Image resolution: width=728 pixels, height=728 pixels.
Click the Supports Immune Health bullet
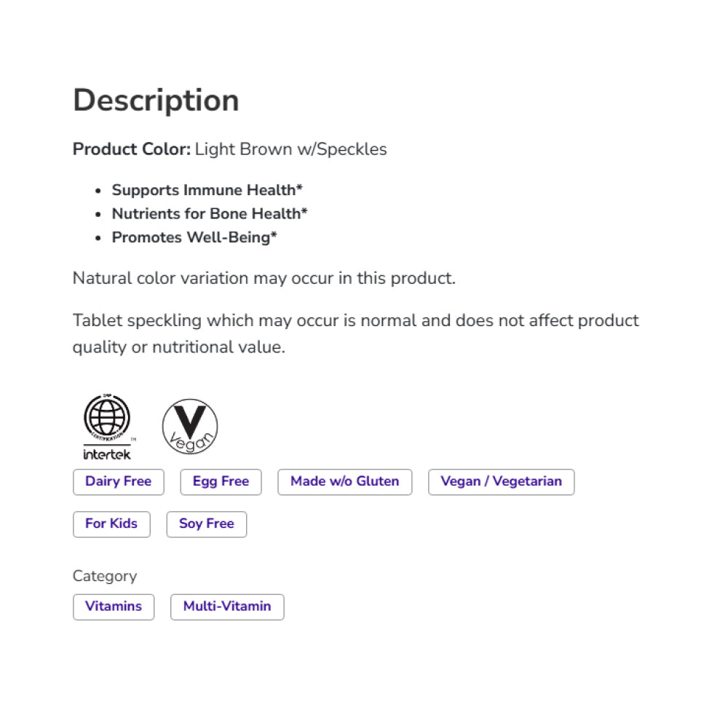tap(207, 190)
